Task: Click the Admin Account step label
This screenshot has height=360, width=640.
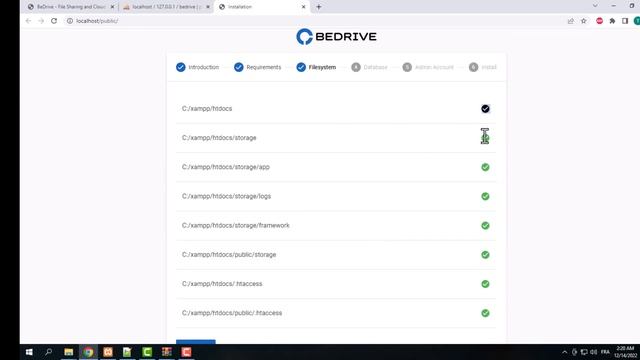Action: coord(434,67)
